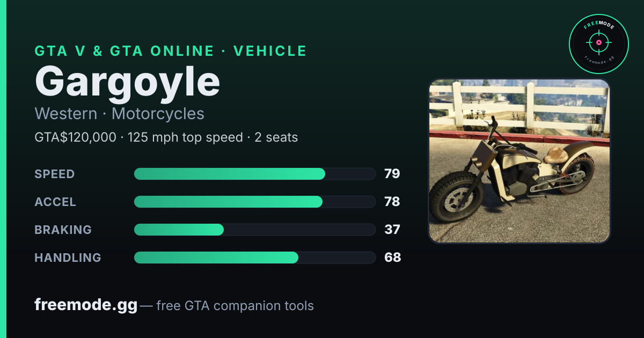Click the GTA$120,000 price text

pos(75,137)
